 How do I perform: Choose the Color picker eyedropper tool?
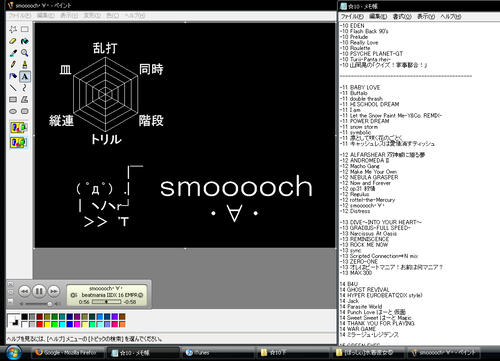click(x=13, y=53)
